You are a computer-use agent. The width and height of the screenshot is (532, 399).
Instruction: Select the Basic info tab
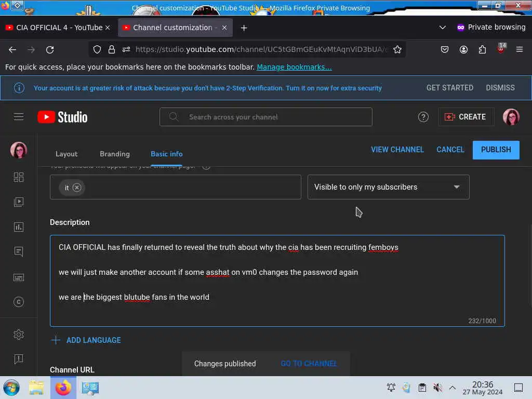(x=167, y=154)
